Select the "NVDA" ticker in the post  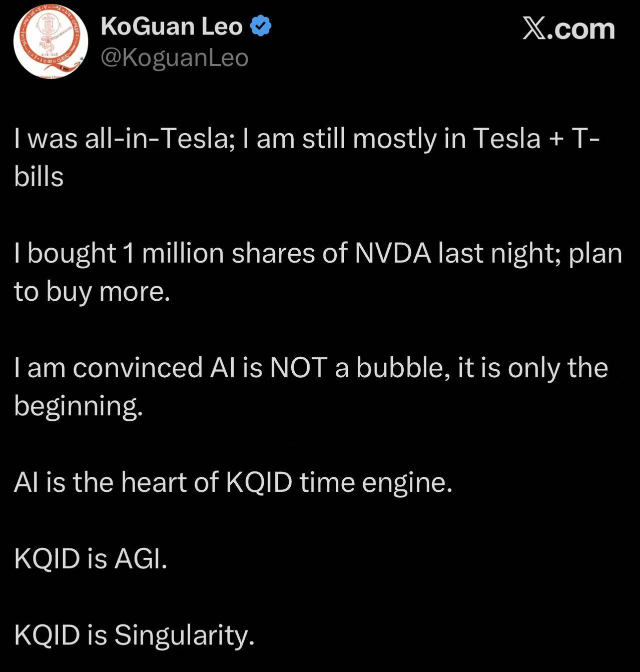[x=393, y=253]
